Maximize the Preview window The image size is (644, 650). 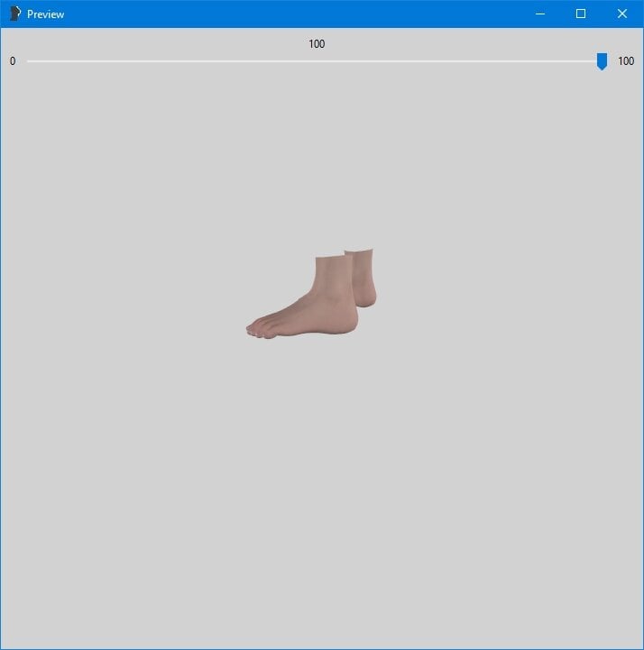581,14
